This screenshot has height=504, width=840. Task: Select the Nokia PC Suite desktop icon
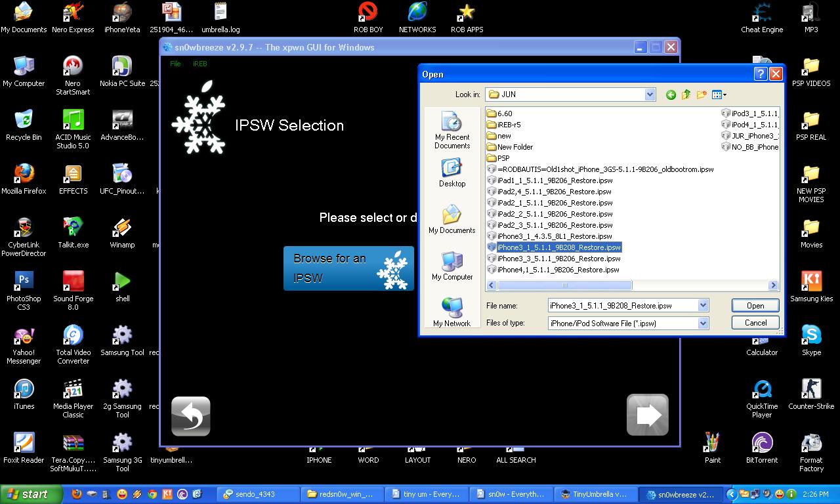click(122, 72)
